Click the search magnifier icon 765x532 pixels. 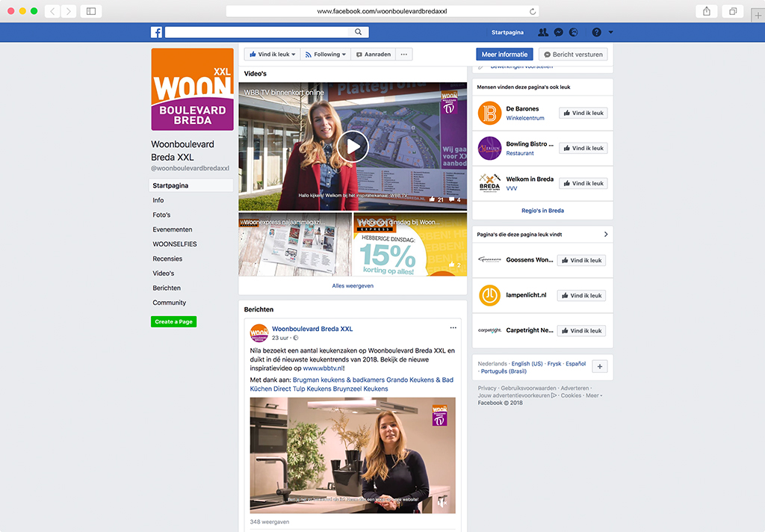point(359,32)
